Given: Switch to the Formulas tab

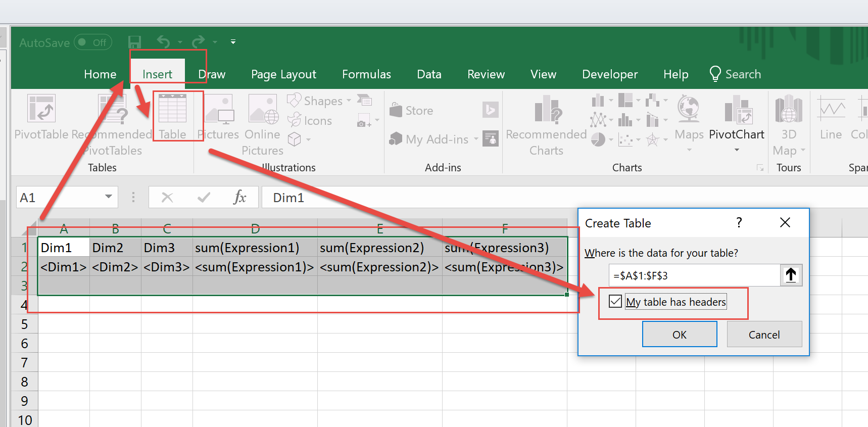Looking at the screenshot, I should pyautogui.click(x=366, y=74).
